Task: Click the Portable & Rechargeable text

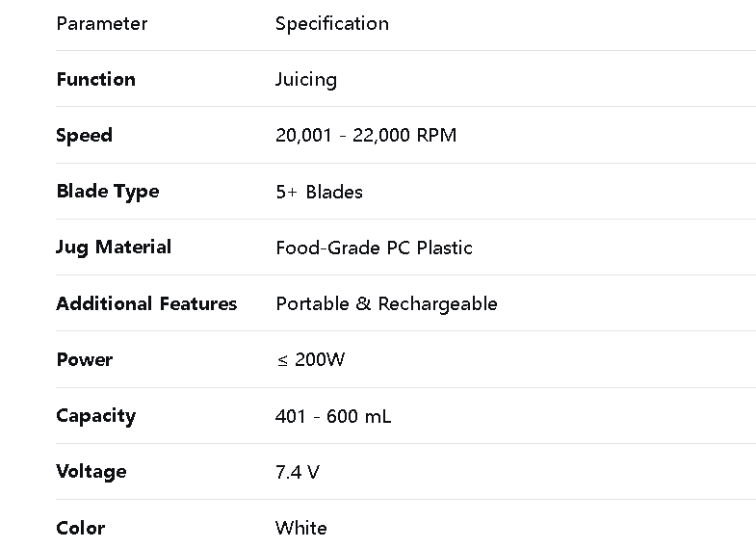Action: [386, 304]
